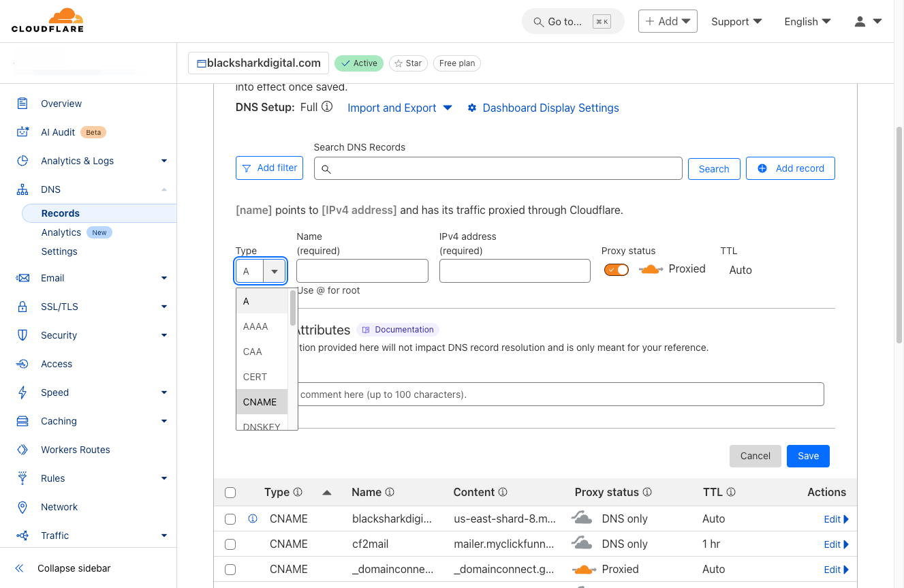Click the Search DNS Records input field
Viewport: 904px width, 588px height.
(498, 168)
